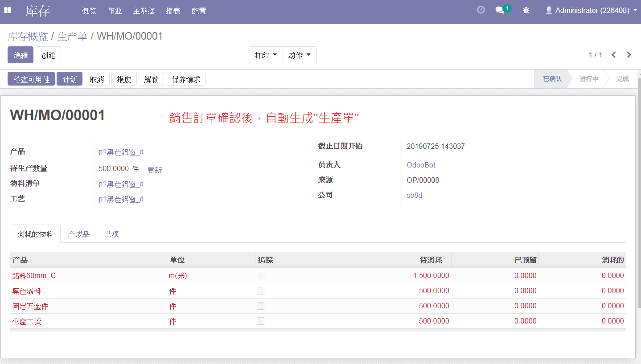The image size is (641, 364).
Task: Open the OdooBot responsible link
Action: point(421,165)
